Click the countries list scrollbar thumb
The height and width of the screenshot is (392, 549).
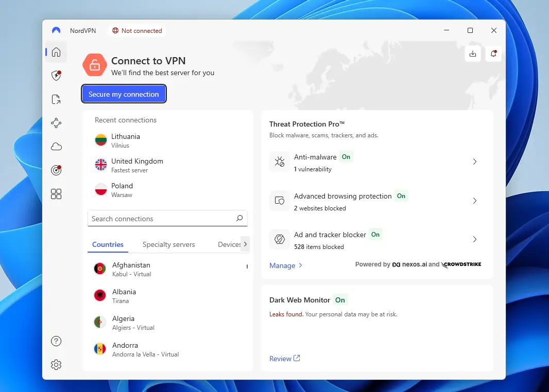247,266
